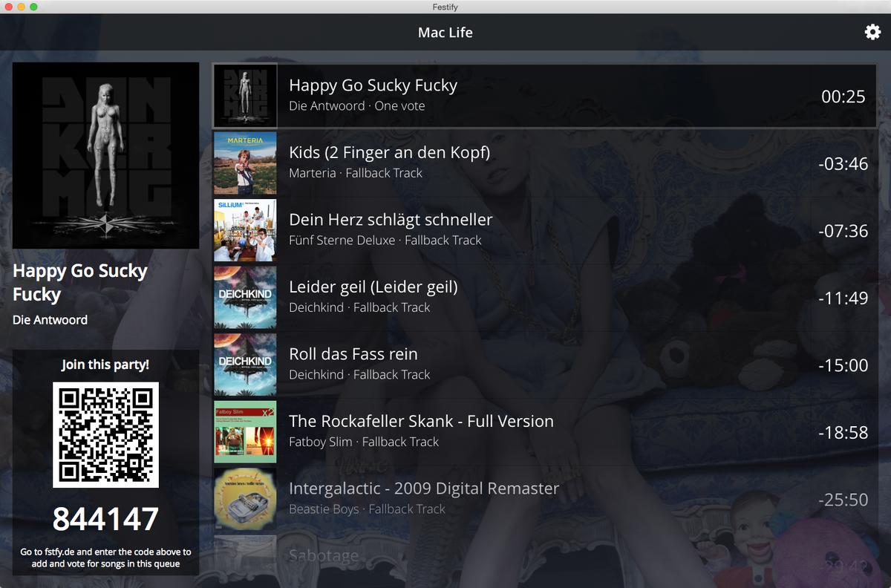The width and height of the screenshot is (891, 588).
Task: Click the Happy Go Sucky Fucky queue thumbnail
Action: pos(245,96)
